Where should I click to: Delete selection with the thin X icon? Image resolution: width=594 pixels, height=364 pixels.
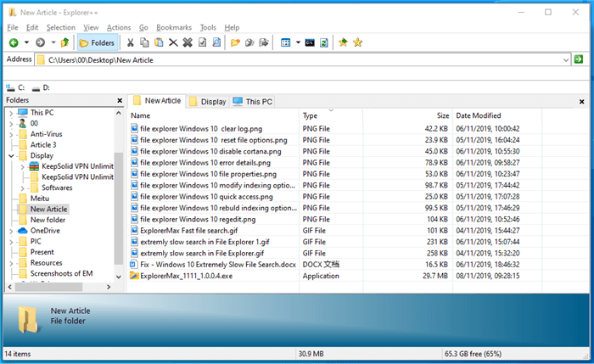(173, 42)
